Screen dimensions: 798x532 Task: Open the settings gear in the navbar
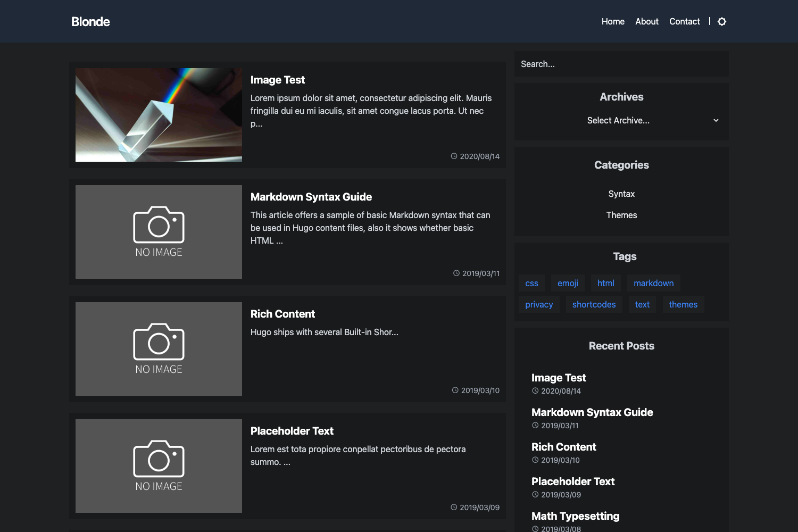point(721,21)
